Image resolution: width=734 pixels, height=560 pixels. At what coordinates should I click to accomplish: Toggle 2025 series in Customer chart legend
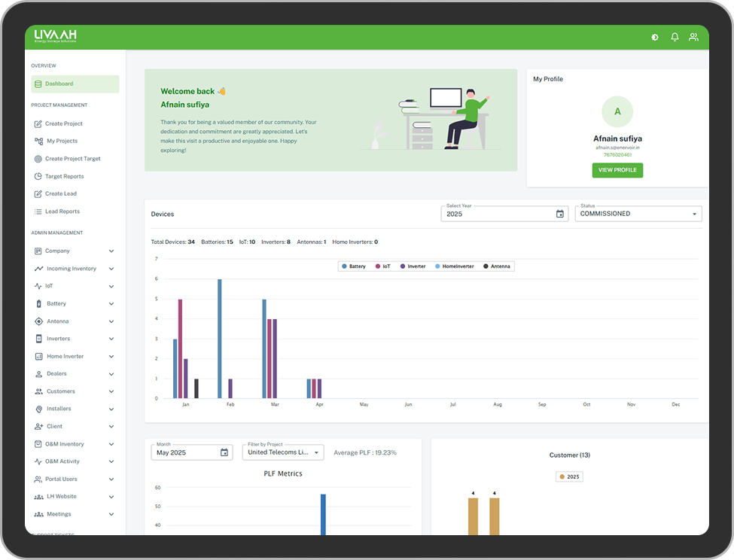tap(569, 476)
